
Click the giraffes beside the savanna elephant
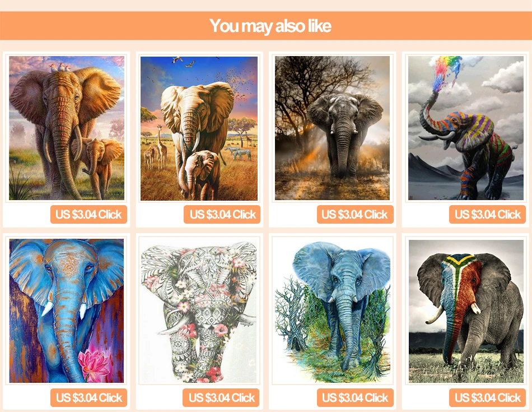point(156,149)
